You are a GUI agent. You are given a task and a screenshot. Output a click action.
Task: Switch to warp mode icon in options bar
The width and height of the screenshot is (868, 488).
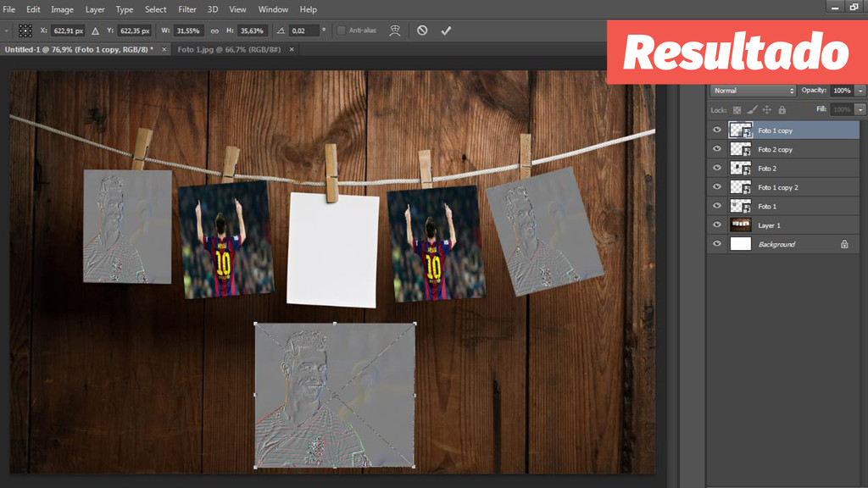[x=394, y=30]
